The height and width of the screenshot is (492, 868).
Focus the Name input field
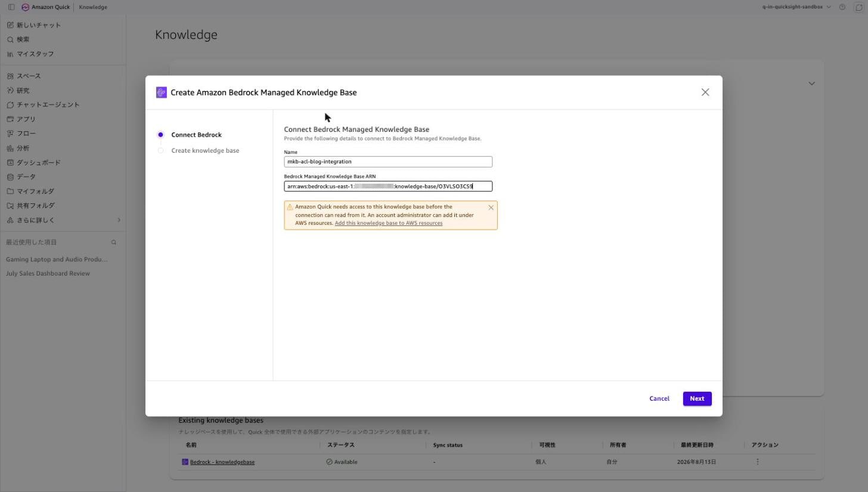[x=388, y=162]
